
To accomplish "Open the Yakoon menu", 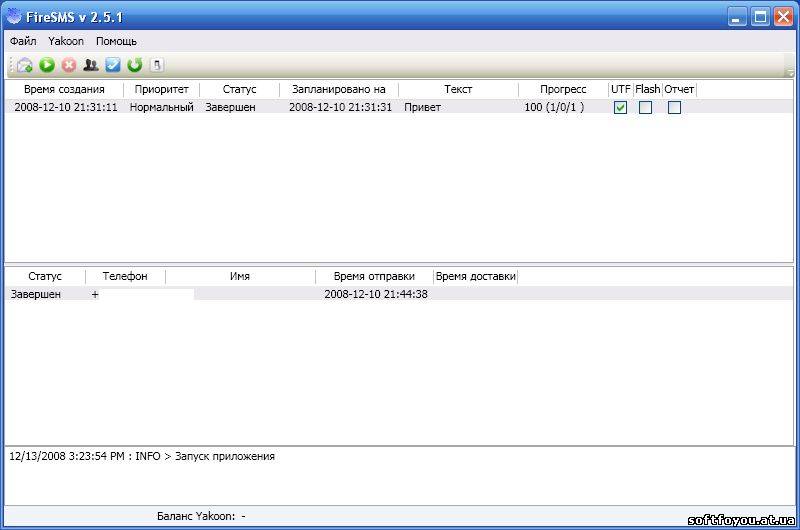I will pyautogui.click(x=66, y=41).
